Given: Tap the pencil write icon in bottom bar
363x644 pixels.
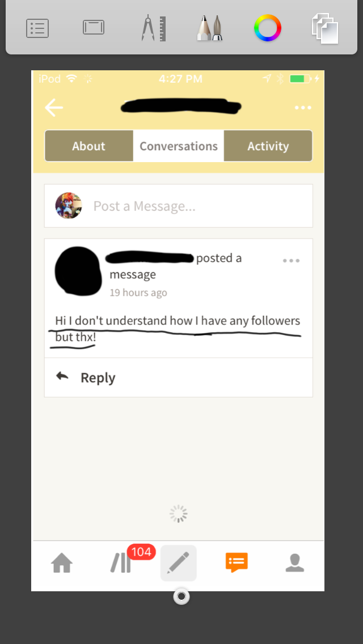Looking at the screenshot, I should click(179, 563).
